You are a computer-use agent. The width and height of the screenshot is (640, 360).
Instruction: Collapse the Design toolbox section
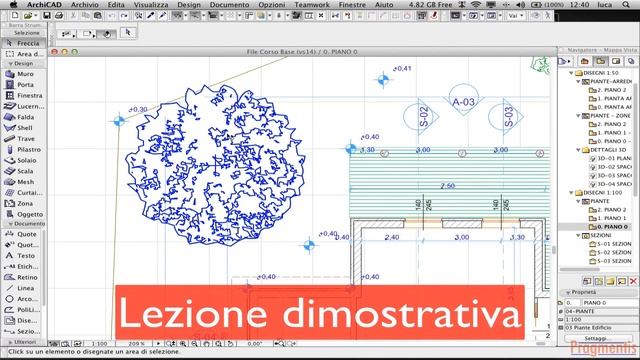pos(11,64)
